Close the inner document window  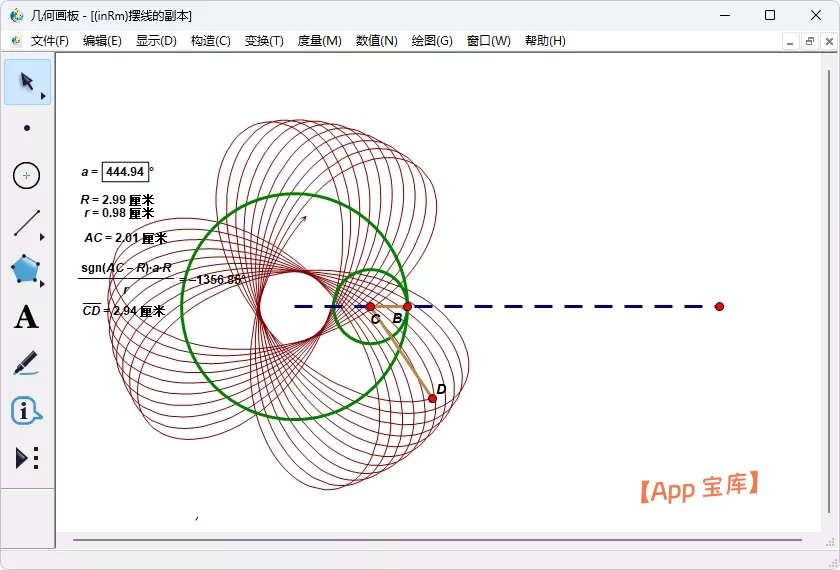tap(829, 41)
